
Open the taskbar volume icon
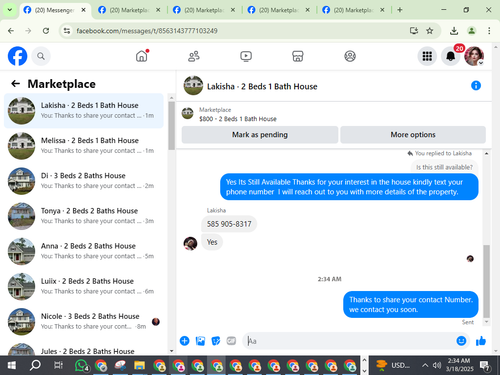tap(437, 366)
